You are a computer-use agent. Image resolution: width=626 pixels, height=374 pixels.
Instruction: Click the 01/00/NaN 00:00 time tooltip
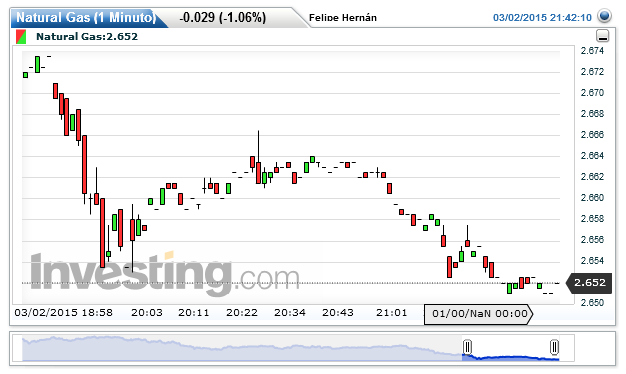(x=478, y=314)
